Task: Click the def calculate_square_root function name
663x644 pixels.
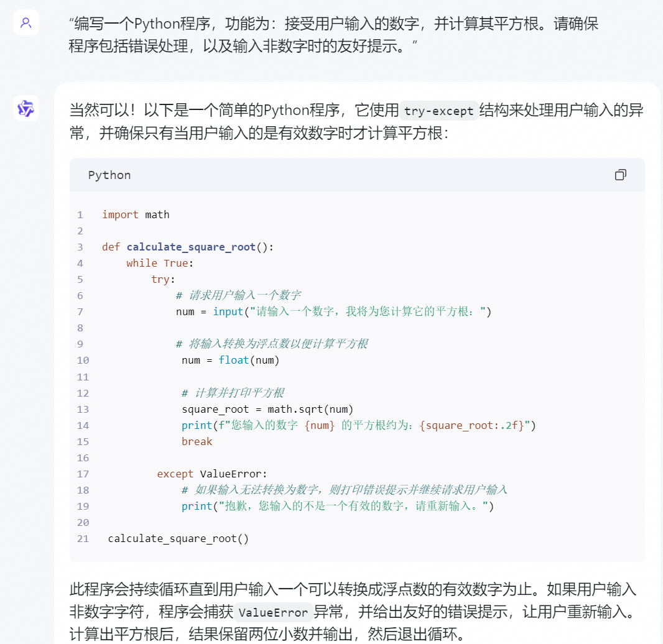Action: (x=191, y=247)
